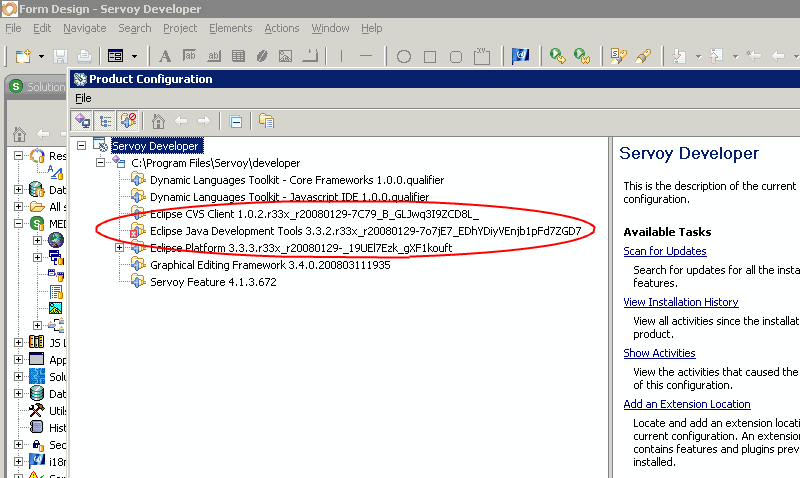This screenshot has height=478, width=800.
Task: Open the Navigate menu
Action: click(85, 28)
